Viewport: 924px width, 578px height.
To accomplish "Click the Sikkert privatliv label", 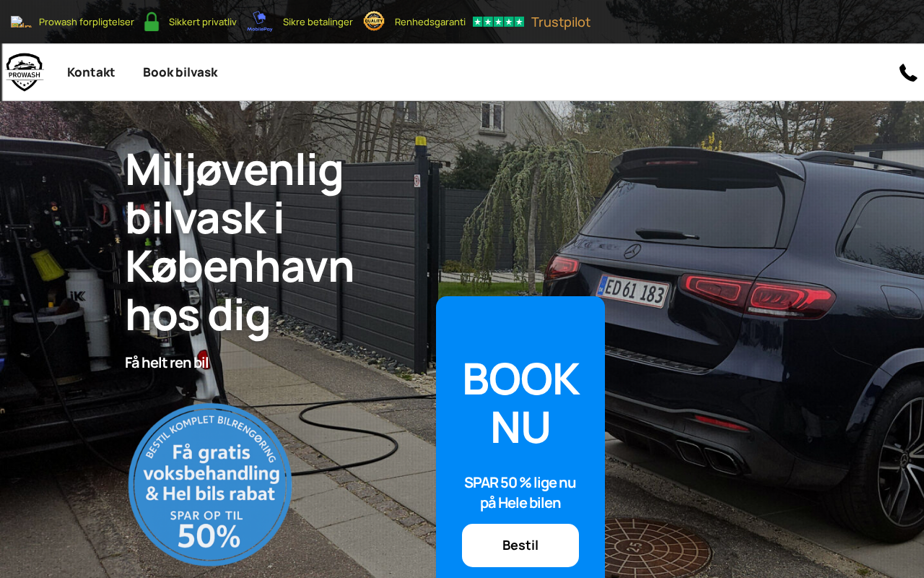I will (x=203, y=22).
